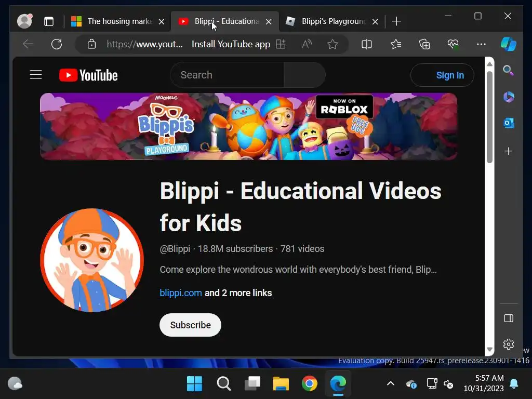Toggle sidebar visibility panel icon
Image resolution: width=532 pixels, height=399 pixels.
coord(508,318)
